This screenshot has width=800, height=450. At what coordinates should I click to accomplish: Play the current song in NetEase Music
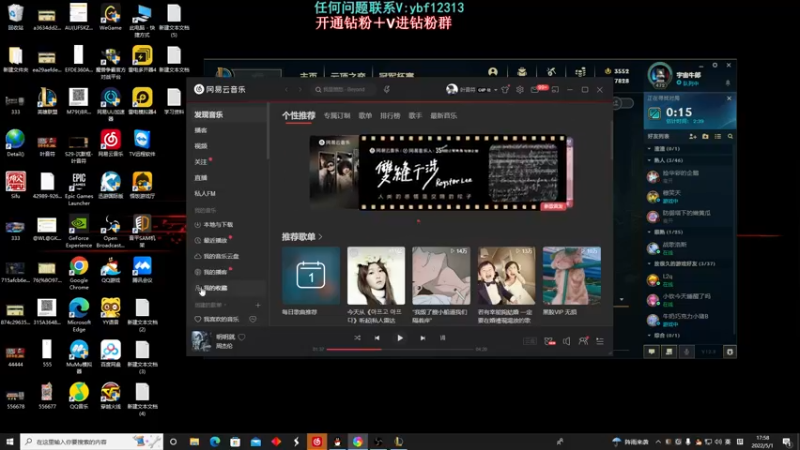(x=400, y=338)
